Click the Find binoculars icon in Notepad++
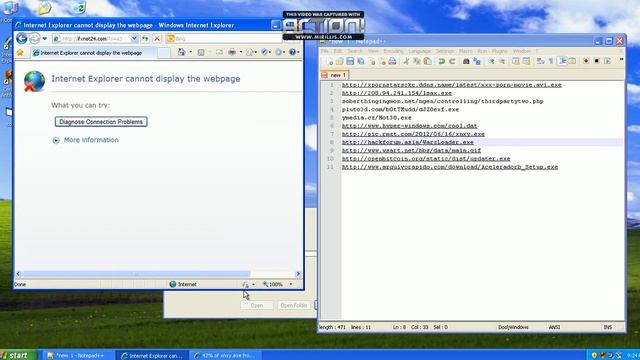 click(x=466, y=62)
